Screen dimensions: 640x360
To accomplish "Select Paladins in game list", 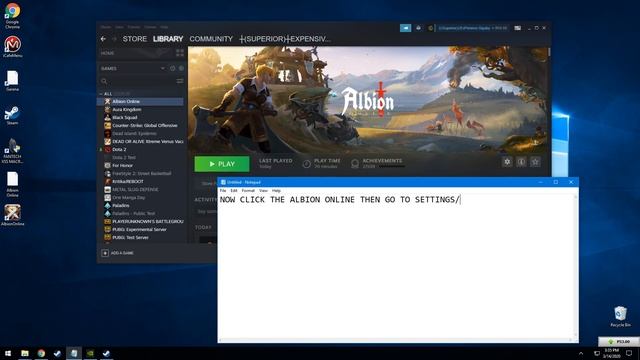I will point(140,205).
